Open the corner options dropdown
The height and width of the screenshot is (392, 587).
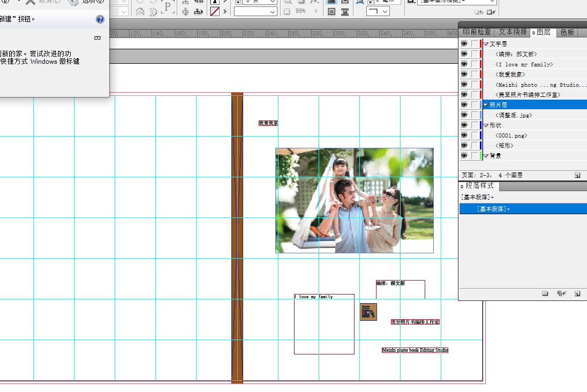378,11
